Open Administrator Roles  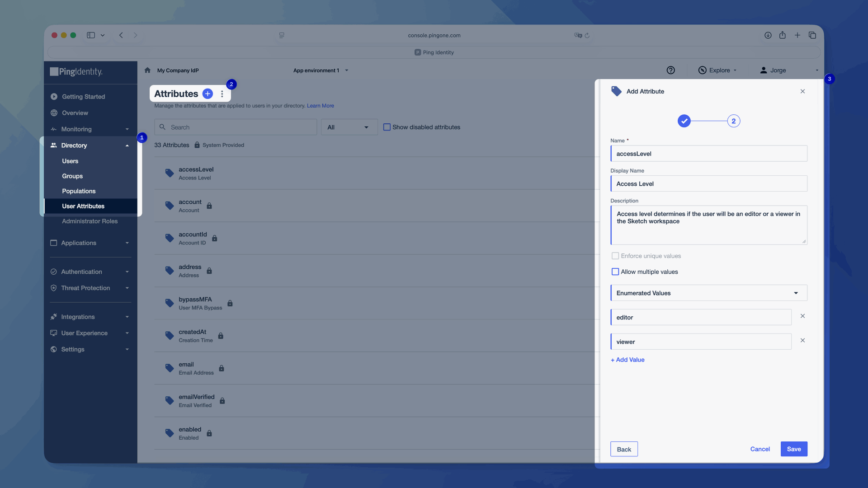coord(90,221)
